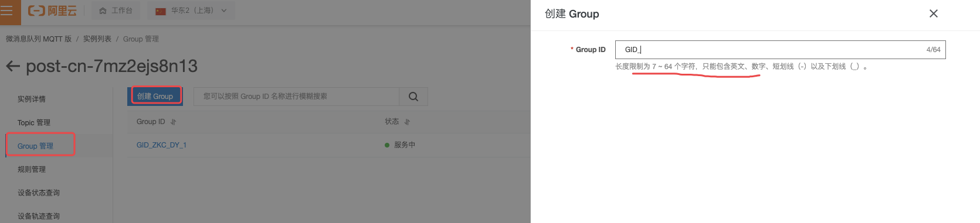Click the 创建 Group button
This screenshot has width=980, height=223.
155,96
